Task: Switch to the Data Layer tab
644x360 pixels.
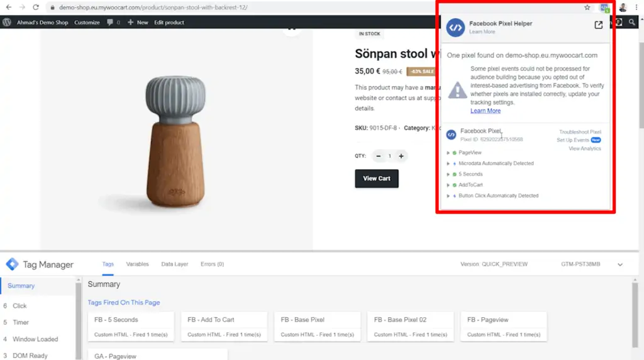Action: (175, 264)
